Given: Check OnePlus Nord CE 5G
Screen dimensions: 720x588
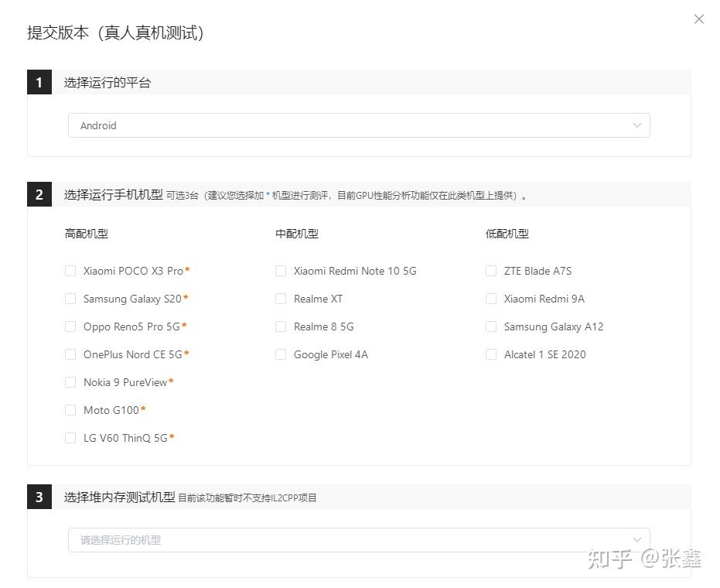Looking at the screenshot, I should [70, 354].
